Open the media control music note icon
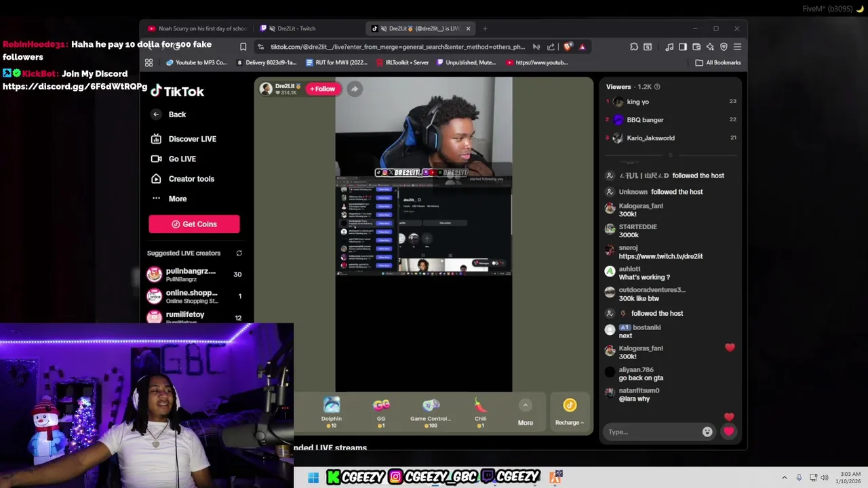This screenshot has width=868, height=488. pos(669,47)
